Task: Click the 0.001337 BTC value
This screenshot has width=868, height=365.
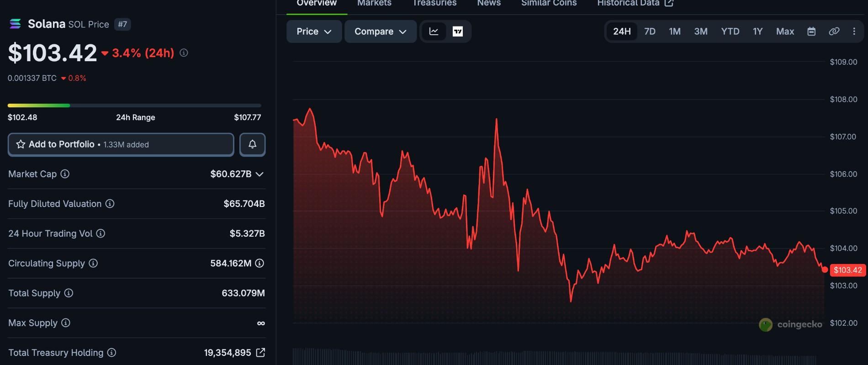Action: (32, 78)
